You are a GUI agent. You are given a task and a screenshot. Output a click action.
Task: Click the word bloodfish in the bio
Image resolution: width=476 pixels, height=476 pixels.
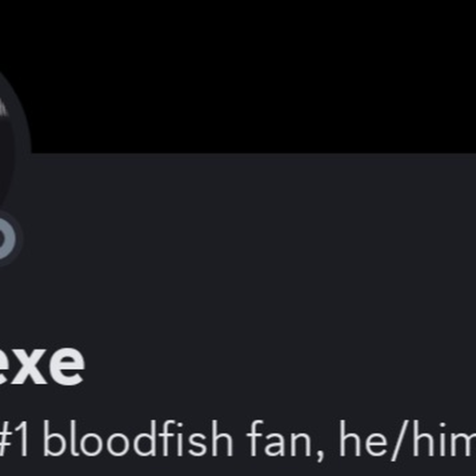tap(139, 439)
